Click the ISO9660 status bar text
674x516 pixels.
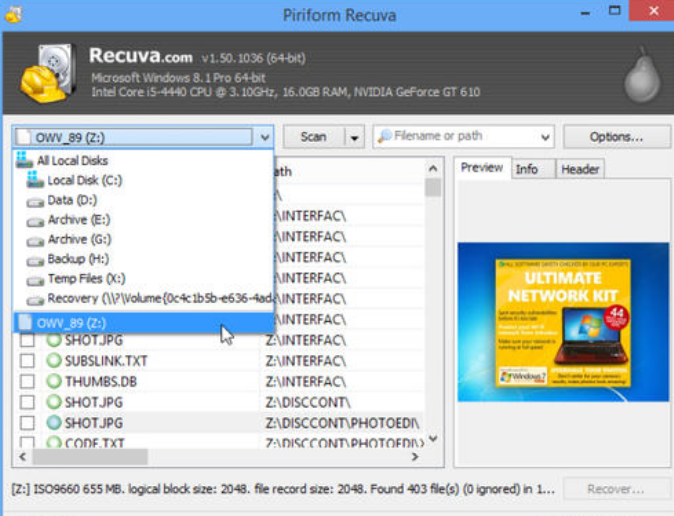click(x=284, y=489)
